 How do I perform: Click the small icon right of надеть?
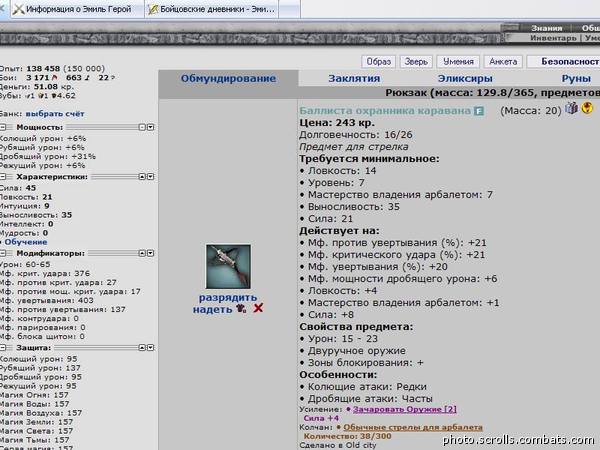(241, 308)
